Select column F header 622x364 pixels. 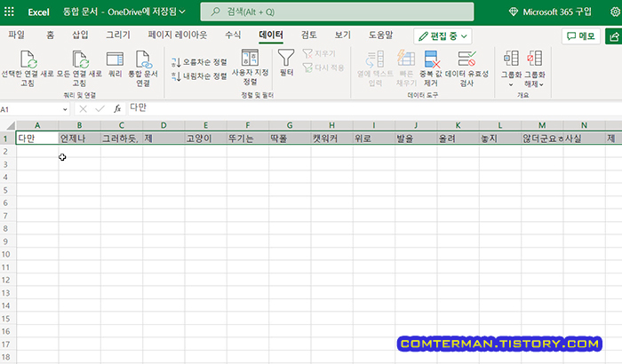[x=248, y=125]
